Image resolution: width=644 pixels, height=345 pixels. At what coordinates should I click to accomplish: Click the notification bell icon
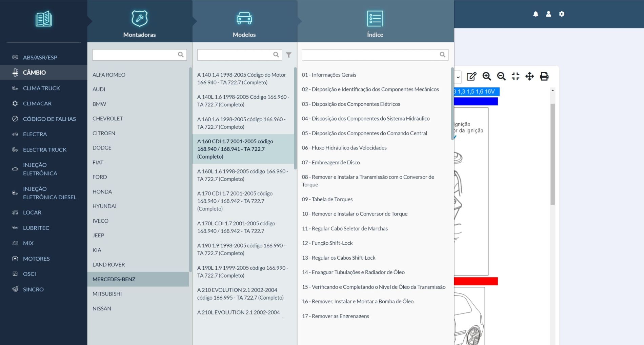536,14
